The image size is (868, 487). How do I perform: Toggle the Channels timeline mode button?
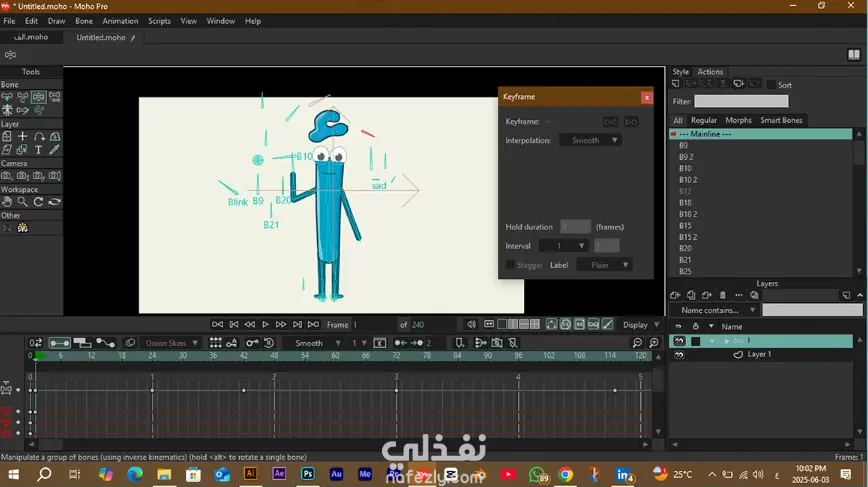(x=59, y=343)
